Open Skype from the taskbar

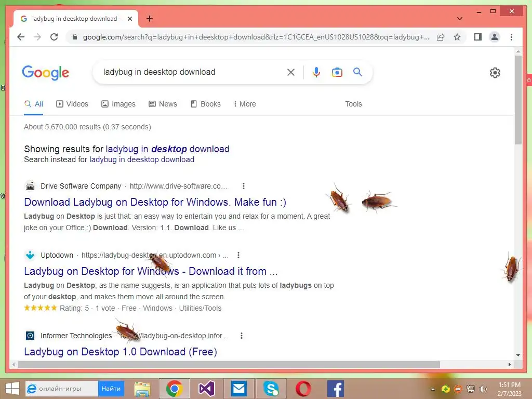(271, 389)
